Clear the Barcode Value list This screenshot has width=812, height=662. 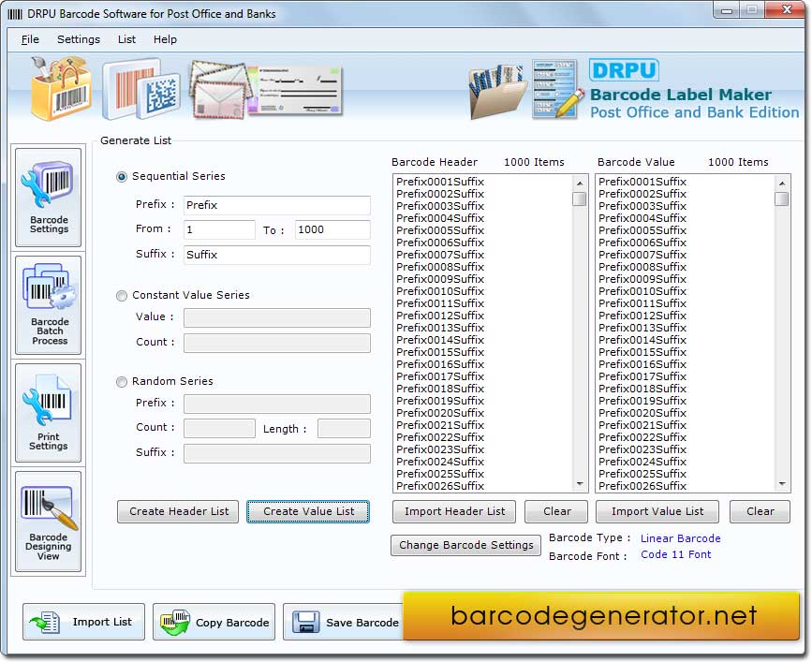(760, 511)
